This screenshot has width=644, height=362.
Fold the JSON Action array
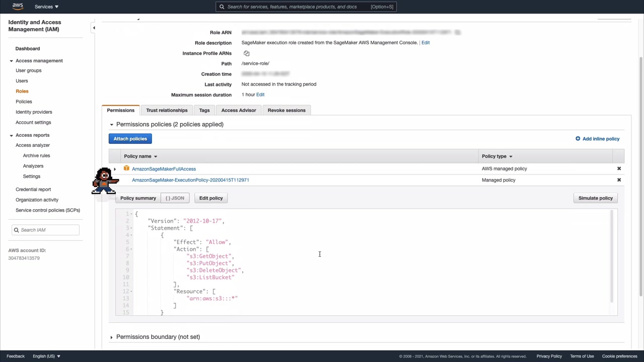131,249
